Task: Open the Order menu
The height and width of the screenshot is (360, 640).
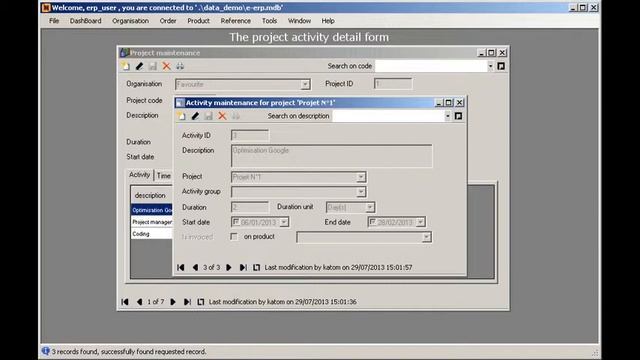Action: click(168, 21)
